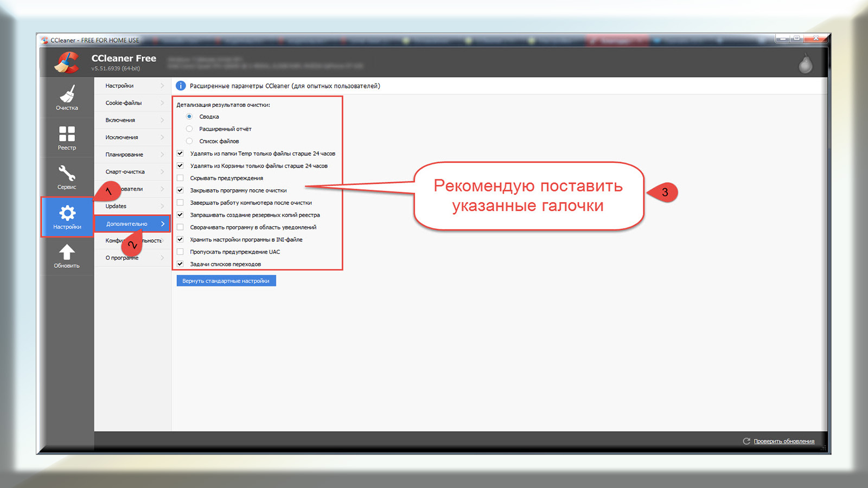Open the Реестр registry section

pos(67,138)
